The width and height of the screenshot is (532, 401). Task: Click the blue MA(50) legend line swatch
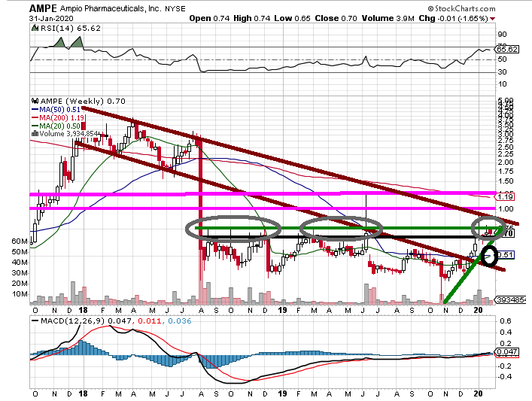tap(35, 110)
